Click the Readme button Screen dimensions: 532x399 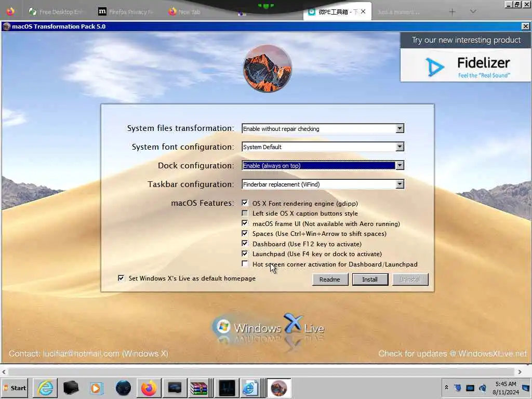[x=330, y=280]
